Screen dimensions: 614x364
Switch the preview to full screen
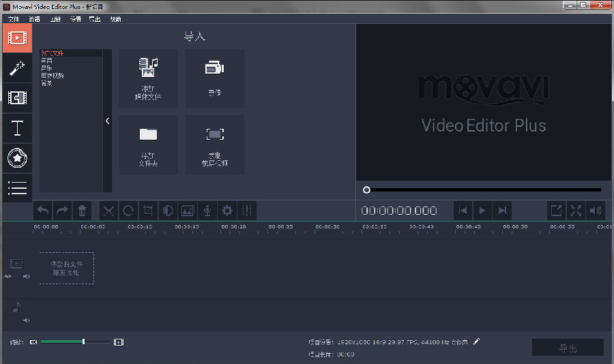coord(576,211)
